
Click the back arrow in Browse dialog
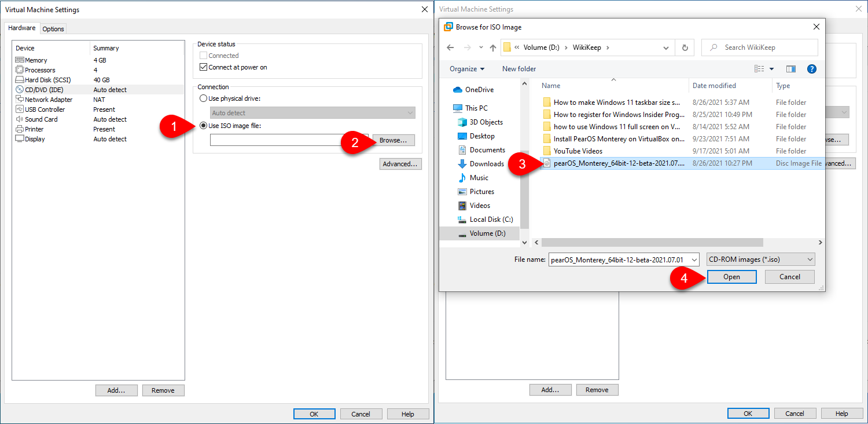[451, 47]
